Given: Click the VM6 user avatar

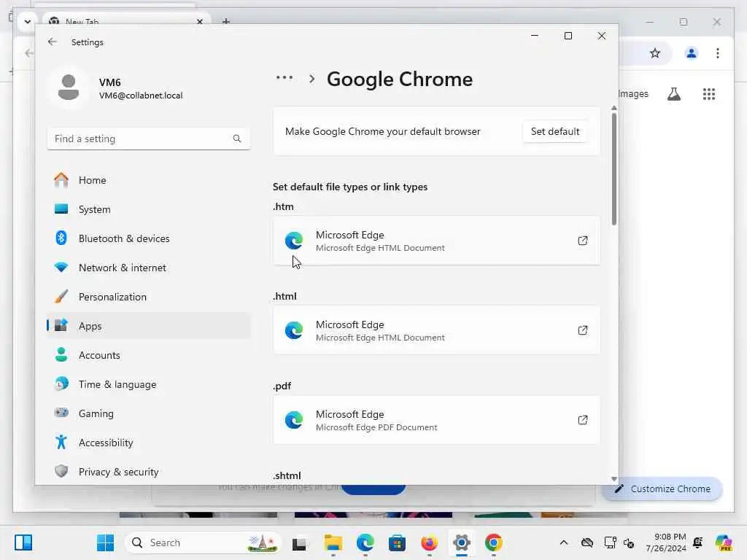Looking at the screenshot, I should point(69,88).
